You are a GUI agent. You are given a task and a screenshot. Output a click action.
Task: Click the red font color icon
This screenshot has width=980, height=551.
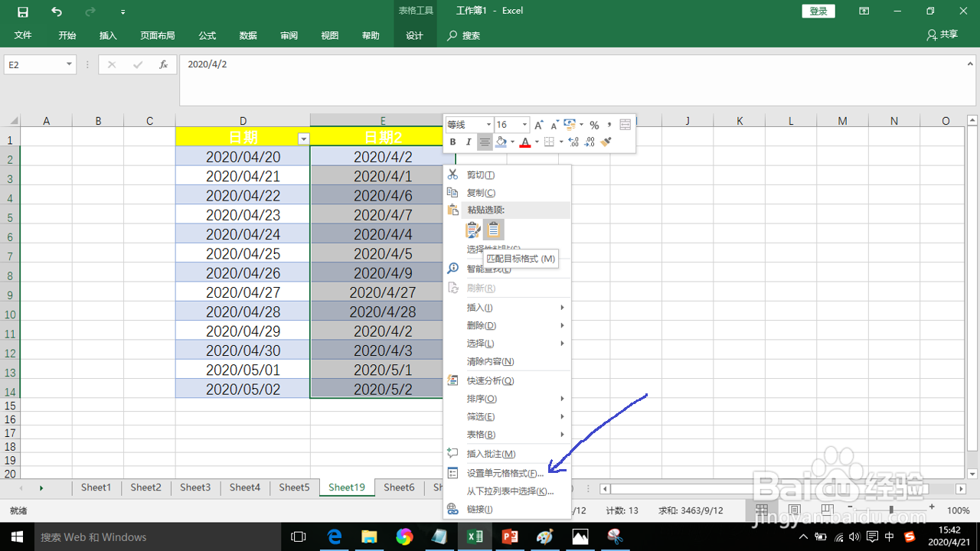(525, 142)
